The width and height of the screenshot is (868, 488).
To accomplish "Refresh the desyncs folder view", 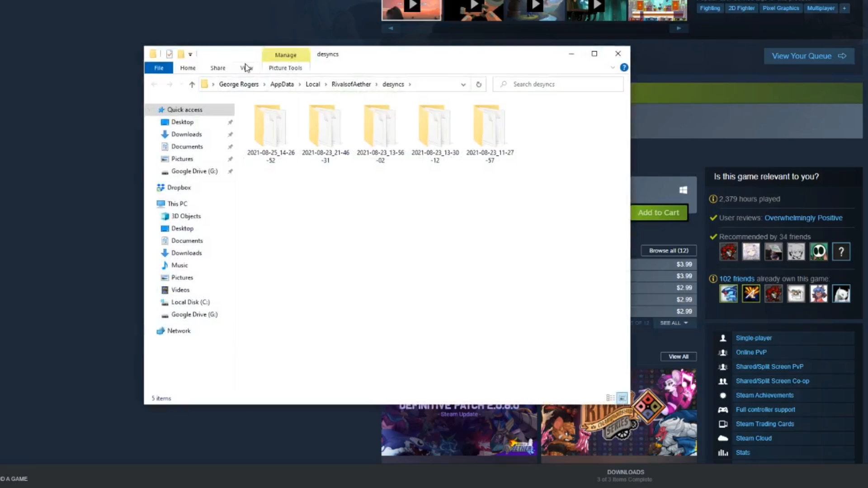I will (479, 84).
